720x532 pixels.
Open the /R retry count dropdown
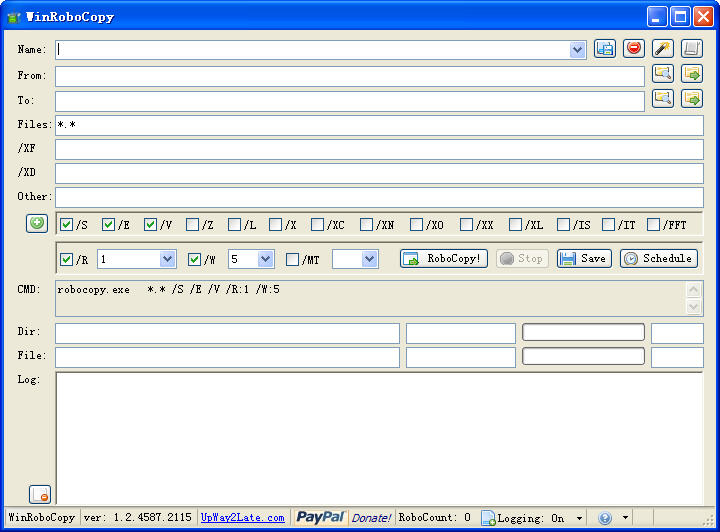tap(168, 259)
